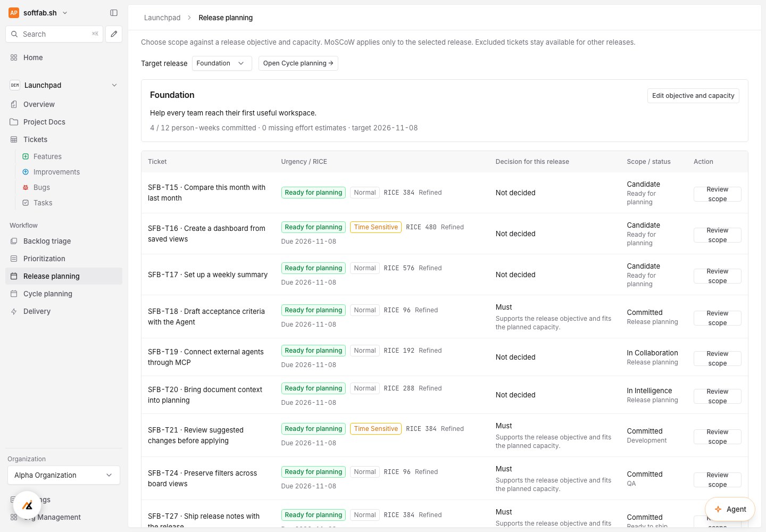
Task: Open the Features ticket list
Action: pyautogui.click(x=47, y=156)
